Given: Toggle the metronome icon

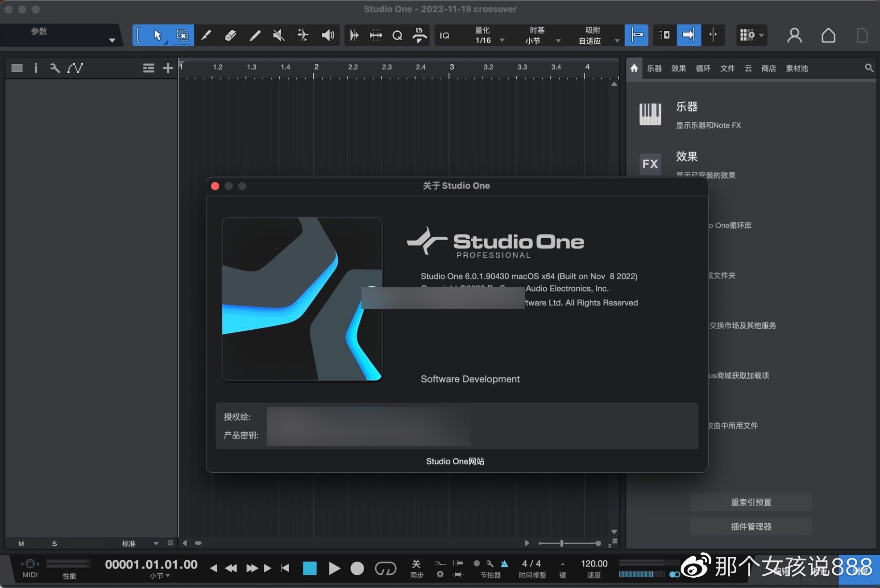Looking at the screenshot, I should [504, 563].
